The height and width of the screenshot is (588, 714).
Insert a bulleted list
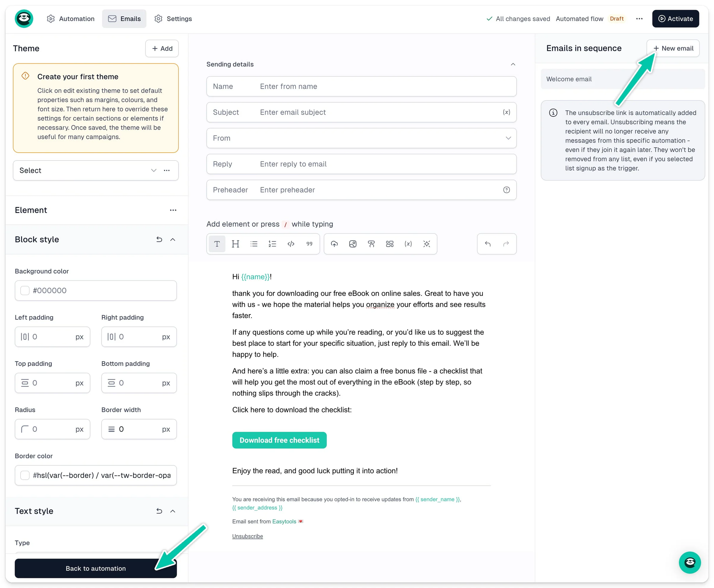(254, 244)
